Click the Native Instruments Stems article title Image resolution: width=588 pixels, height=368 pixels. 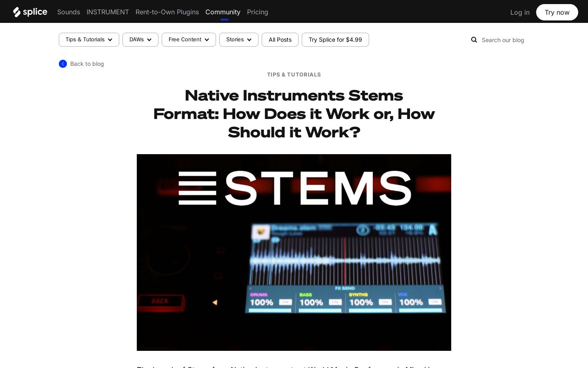(294, 114)
